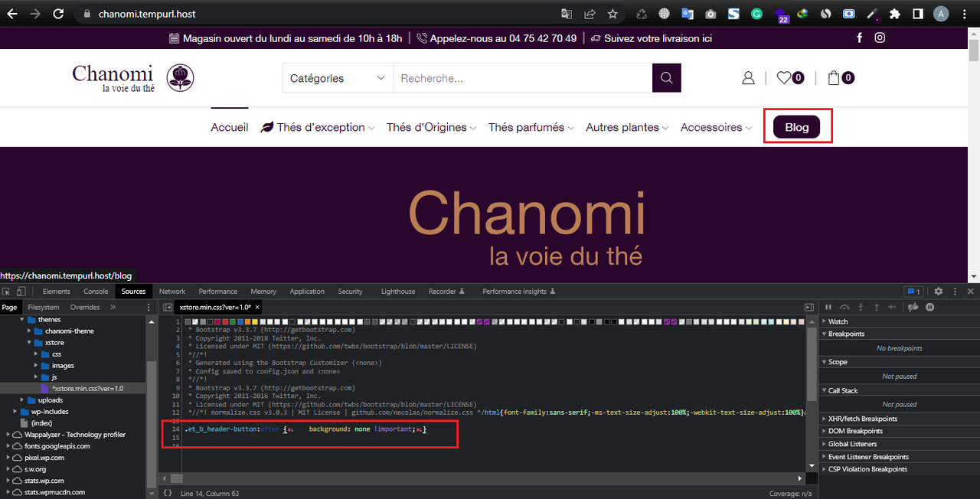Click the Blog button
The image size is (980, 499).
[x=797, y=127]
